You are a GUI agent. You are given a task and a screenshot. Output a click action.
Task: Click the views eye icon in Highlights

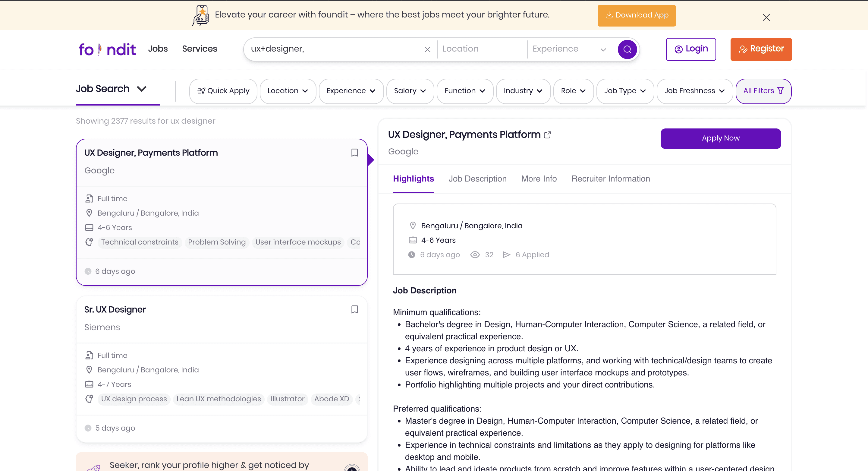click(x=475, y=254)
